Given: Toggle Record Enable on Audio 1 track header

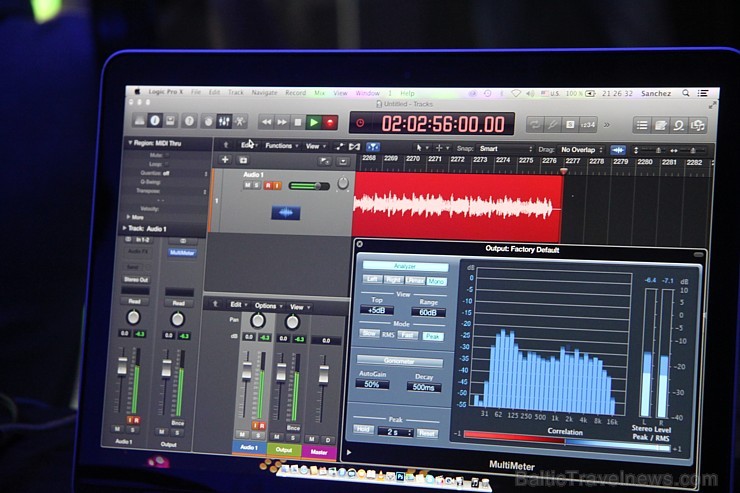Looking at the screenshot, I should pyautogui.click(x=268, y=186).
